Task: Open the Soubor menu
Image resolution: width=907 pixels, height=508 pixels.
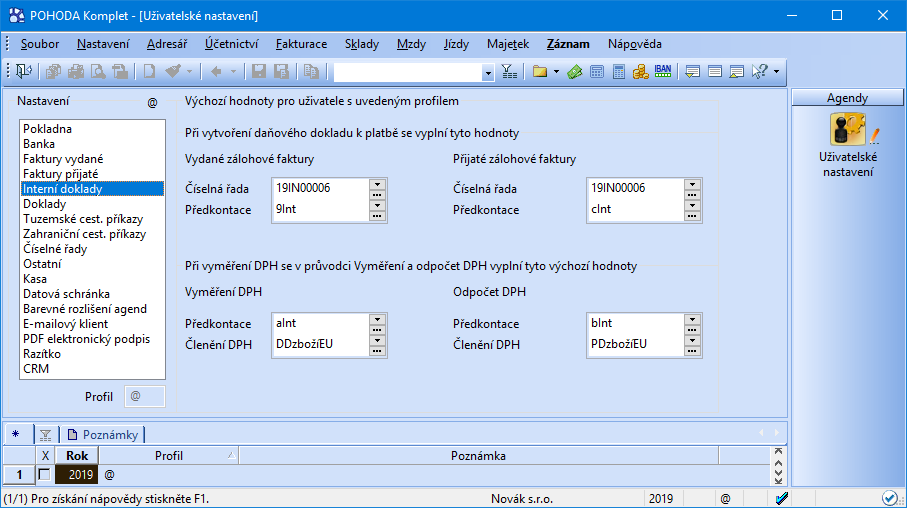Action: 40,44
